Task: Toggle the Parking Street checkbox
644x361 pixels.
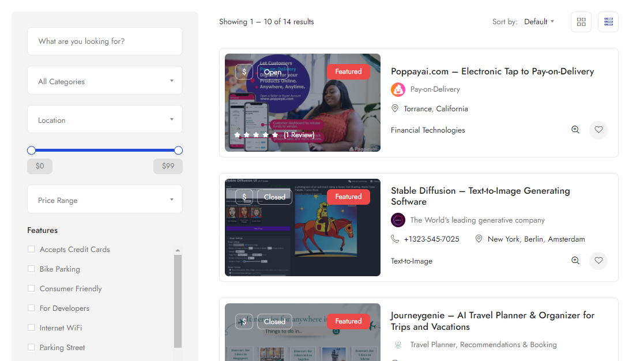Action: (31, 347)
